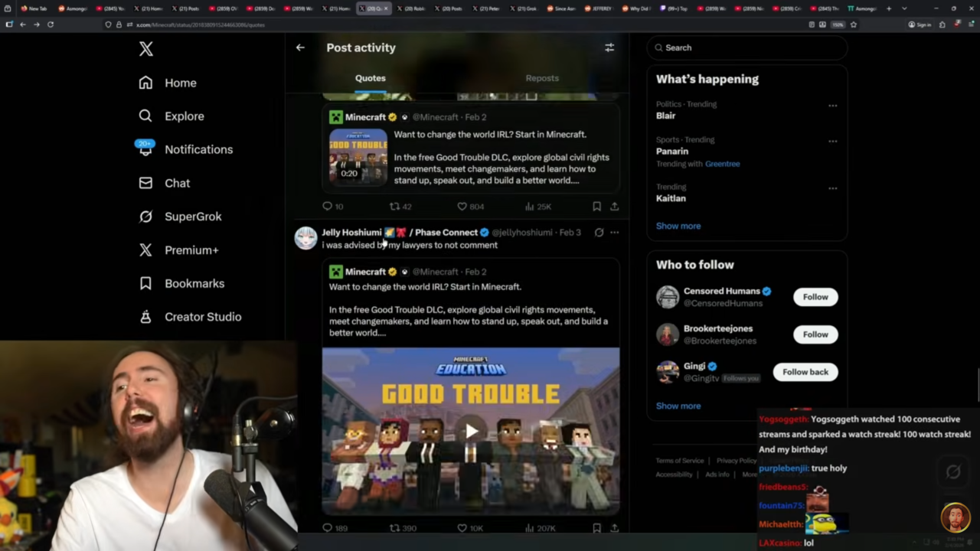Select the JEFFEREY browser tab
The height and width of the screenshot is (551, 980).
click(x=600, y=8)
